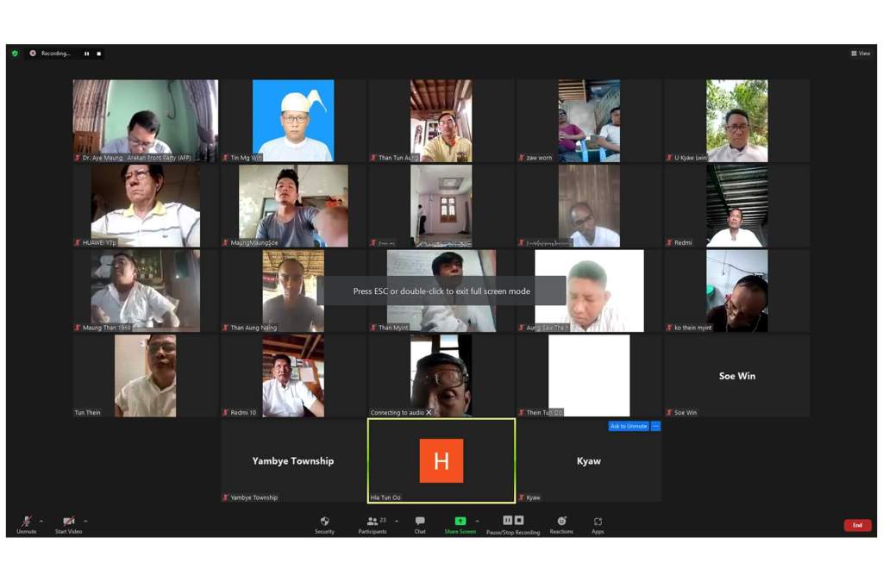
Task: Click the green Share Screen icon
Action: [460, 522]
